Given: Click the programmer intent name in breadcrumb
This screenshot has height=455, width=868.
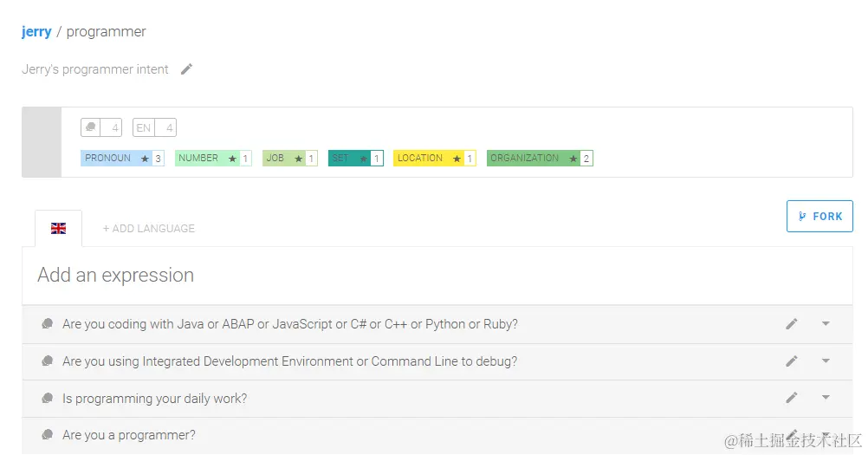Looking at the screenshot, I should click(107, 31).
